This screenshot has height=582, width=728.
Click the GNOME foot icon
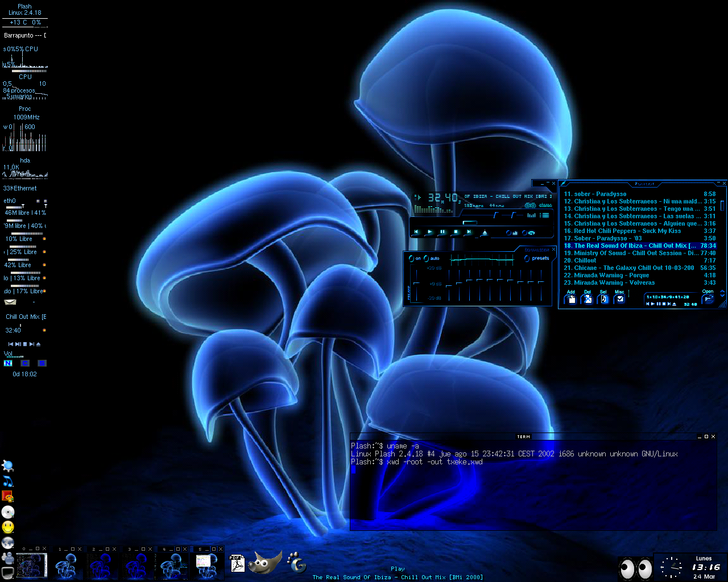click(x=296, y=562)
